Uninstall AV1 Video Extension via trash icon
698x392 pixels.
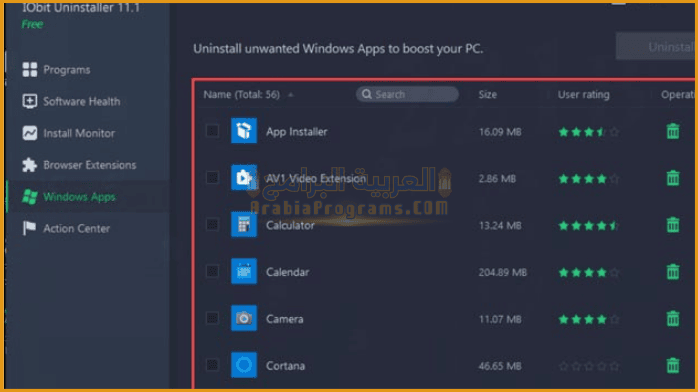[x=673, y=178]
